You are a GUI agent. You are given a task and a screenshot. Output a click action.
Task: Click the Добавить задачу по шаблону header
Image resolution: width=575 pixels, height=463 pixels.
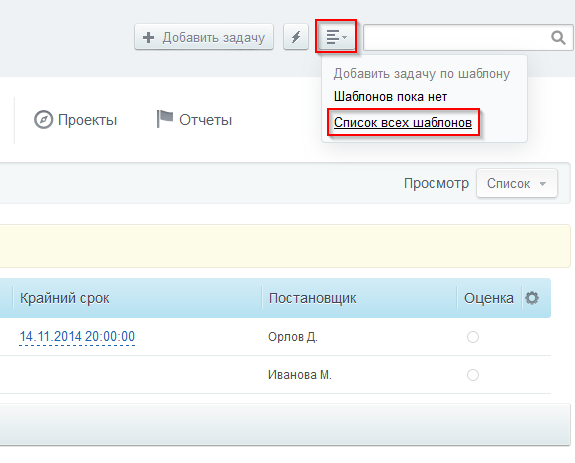[422, 74]
